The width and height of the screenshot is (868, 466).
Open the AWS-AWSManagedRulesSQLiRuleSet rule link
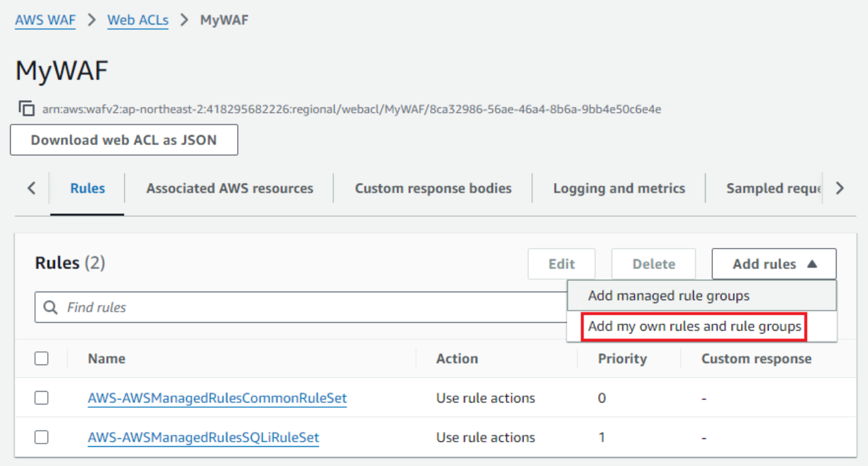pos(203,437)
